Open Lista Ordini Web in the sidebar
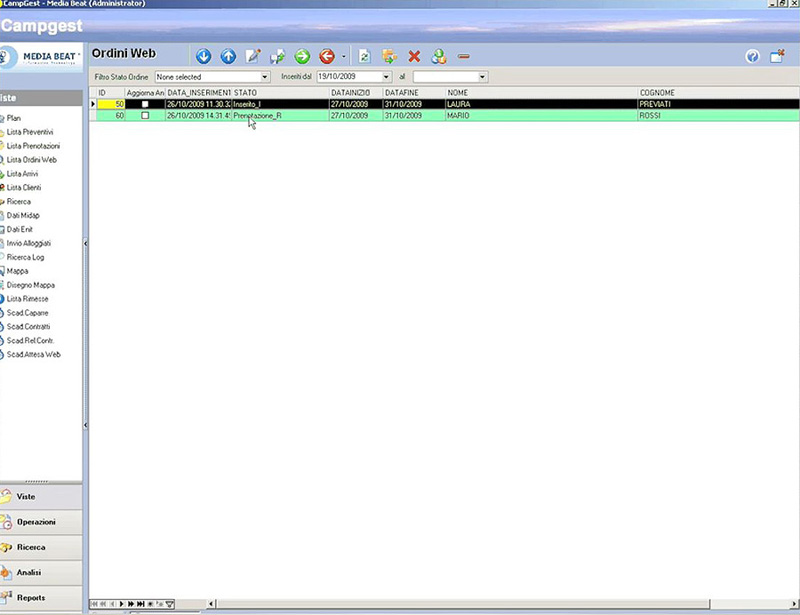The width and height of the screenshot is (800, 615). point(32,160)
